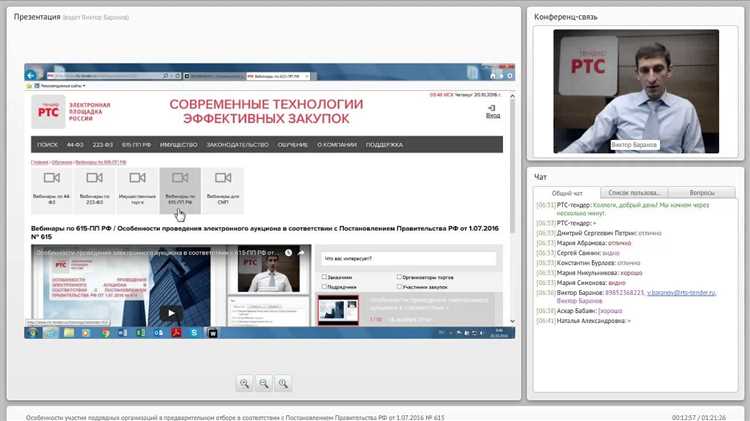Click the ПОИСК menu item
Viewport: 750px width, 421px height.
click(47, 144)
